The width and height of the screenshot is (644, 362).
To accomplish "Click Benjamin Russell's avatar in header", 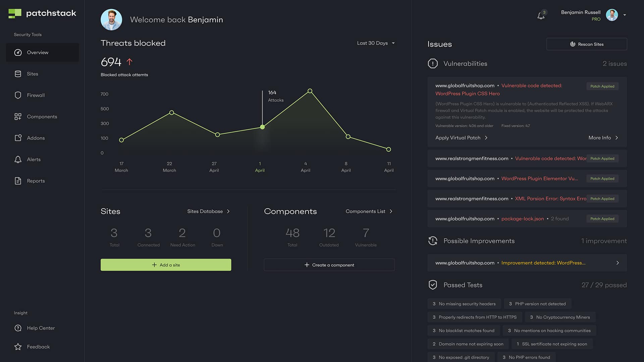I will [x=612, y=15].
